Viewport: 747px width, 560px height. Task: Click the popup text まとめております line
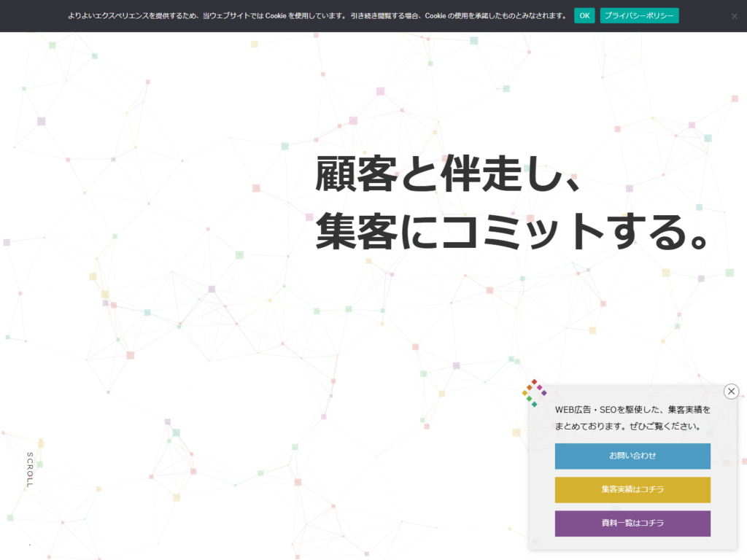click(627, 427)
